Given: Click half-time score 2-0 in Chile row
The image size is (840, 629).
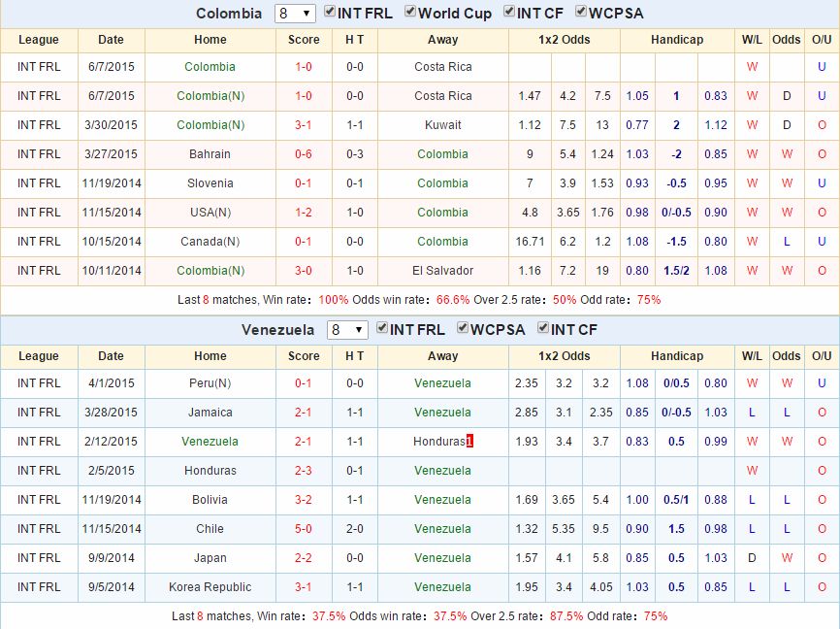Looking at the screenshot, I should (x=355, y=529).
